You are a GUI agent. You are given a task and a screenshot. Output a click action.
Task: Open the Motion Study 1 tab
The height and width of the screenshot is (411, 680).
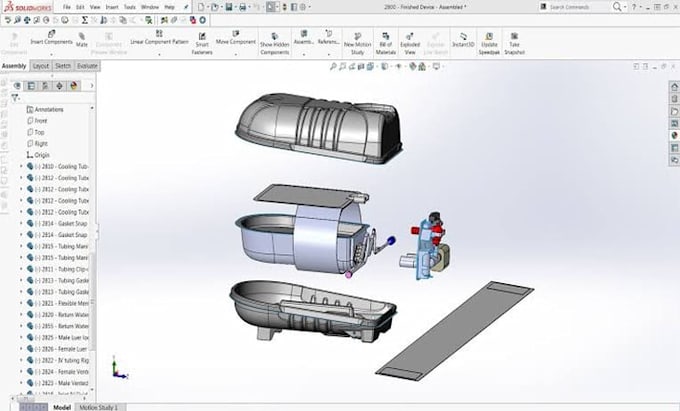coord(99,408)
